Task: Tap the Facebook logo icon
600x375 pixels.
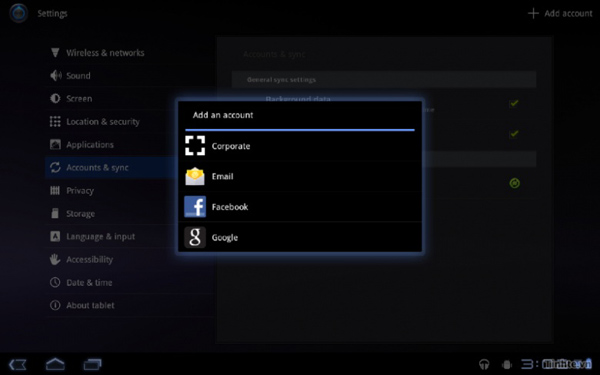Action: point(195,207)
